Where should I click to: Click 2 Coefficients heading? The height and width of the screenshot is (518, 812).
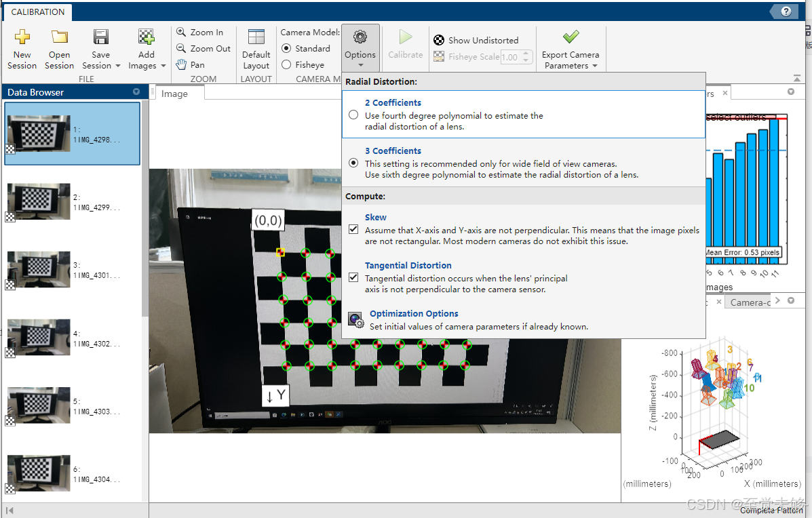coord(393,102)
